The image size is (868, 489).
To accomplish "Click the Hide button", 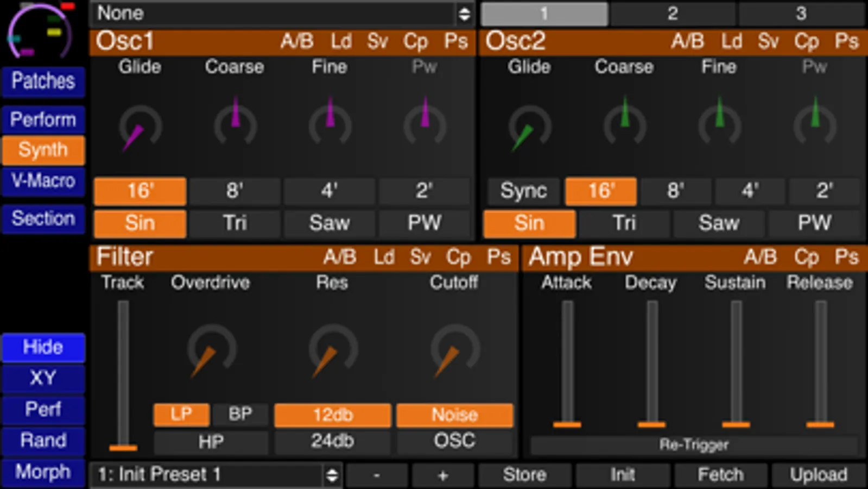I will tap(43, 347).
